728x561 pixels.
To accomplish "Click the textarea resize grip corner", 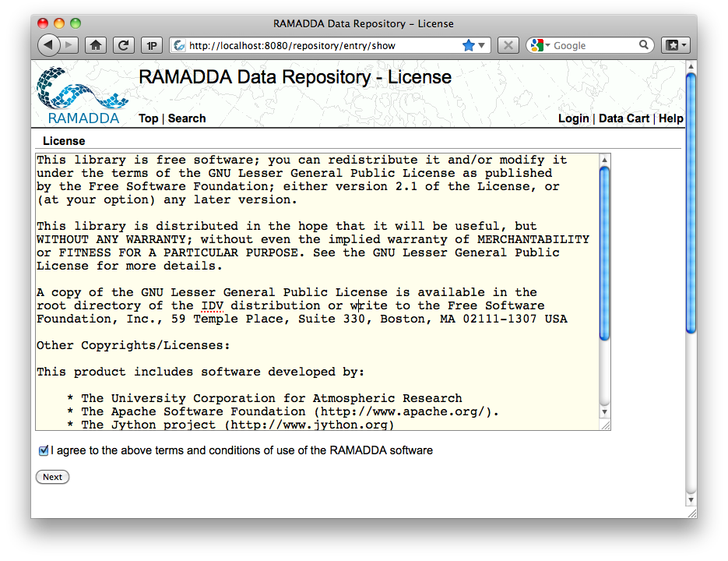I will 606,425.
